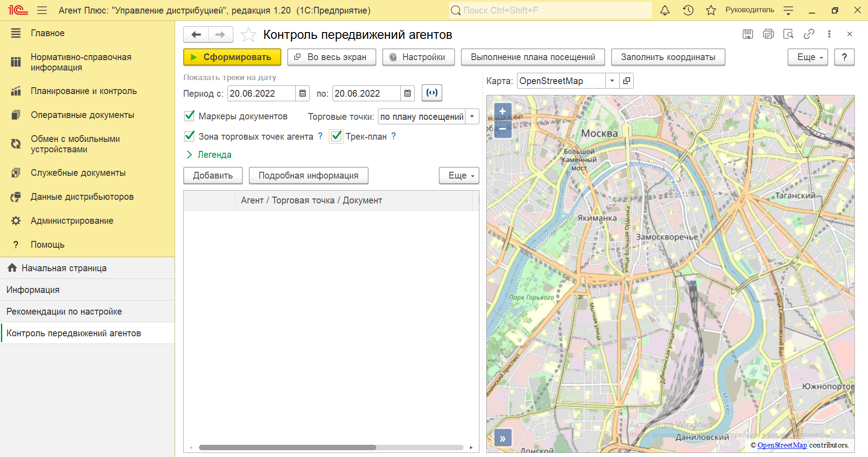Add this form to favorites star
This screenshot has width=868, height=457.
coord(248,34)
